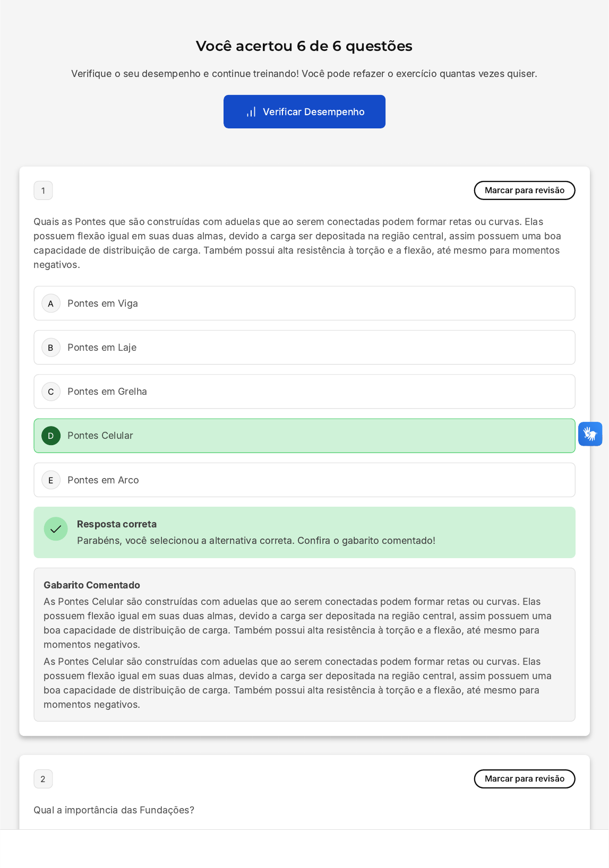Choose the Pontes em Grelha answer text
This screenshot has width=609, height=868.
click(x=107, y=392)
